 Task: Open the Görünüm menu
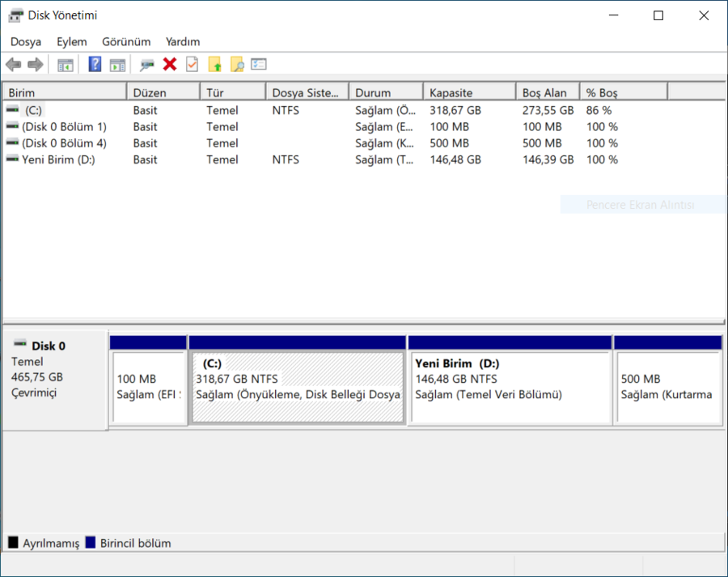126,41
